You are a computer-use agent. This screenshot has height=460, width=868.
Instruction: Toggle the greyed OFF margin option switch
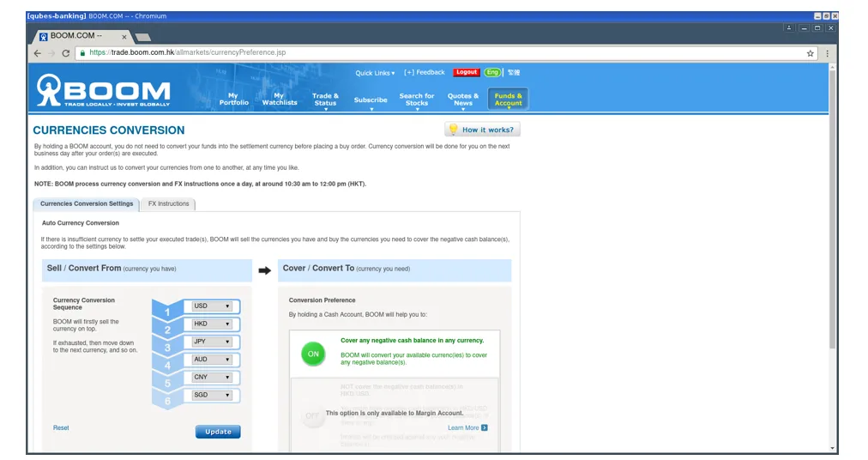coord(312,415)
